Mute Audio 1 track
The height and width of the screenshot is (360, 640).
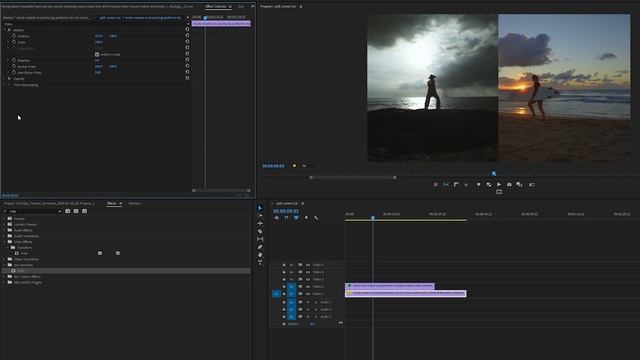(x=308, y=302)
